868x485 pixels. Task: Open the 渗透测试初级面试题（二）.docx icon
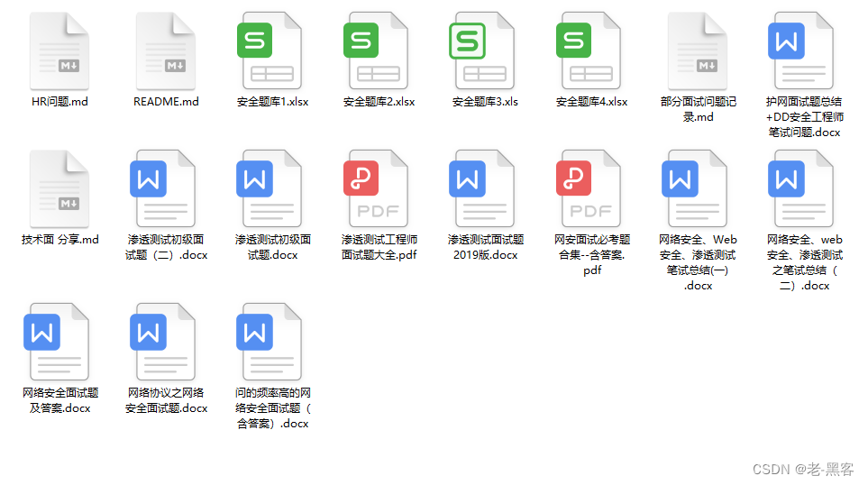point(163,188)
